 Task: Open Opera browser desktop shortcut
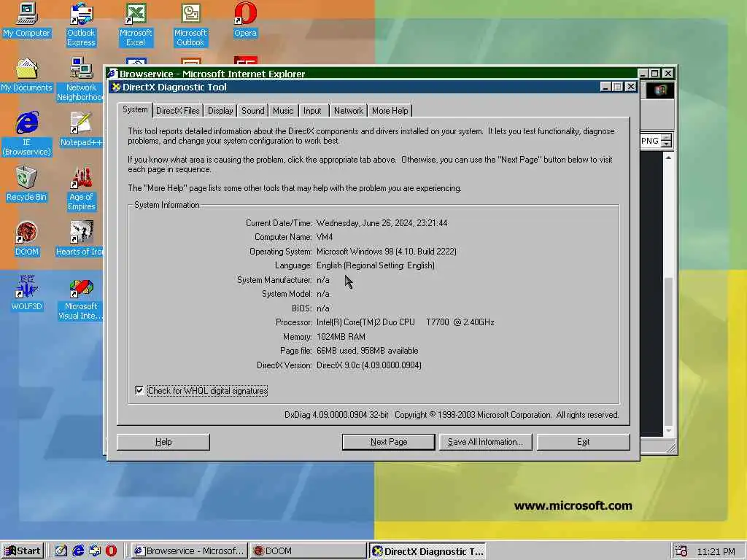pyautogui.click(x=245, y=19)
